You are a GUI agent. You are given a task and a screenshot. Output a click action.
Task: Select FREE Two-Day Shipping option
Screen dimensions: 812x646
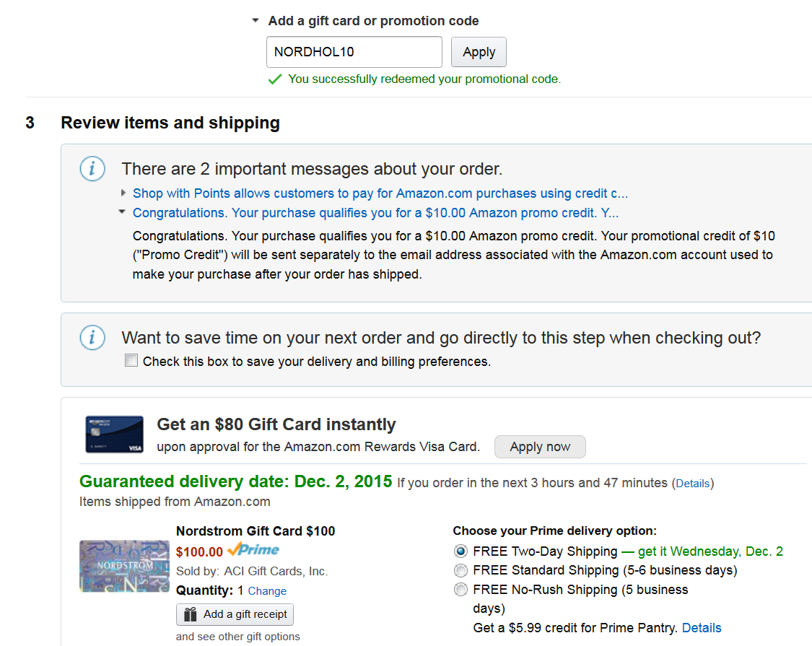point(460,551)
